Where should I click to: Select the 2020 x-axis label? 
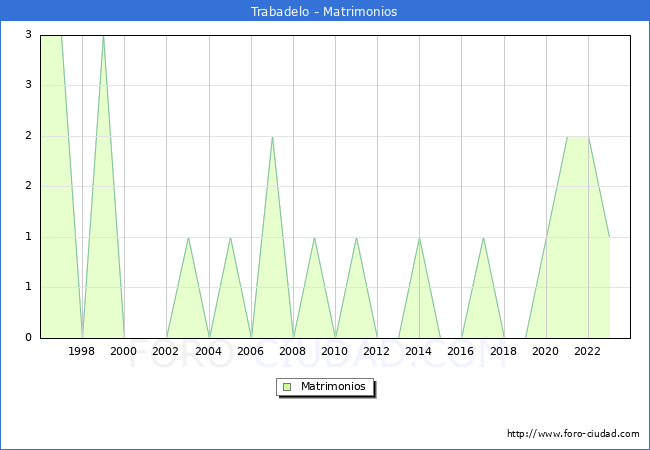[x=546, y=351]
